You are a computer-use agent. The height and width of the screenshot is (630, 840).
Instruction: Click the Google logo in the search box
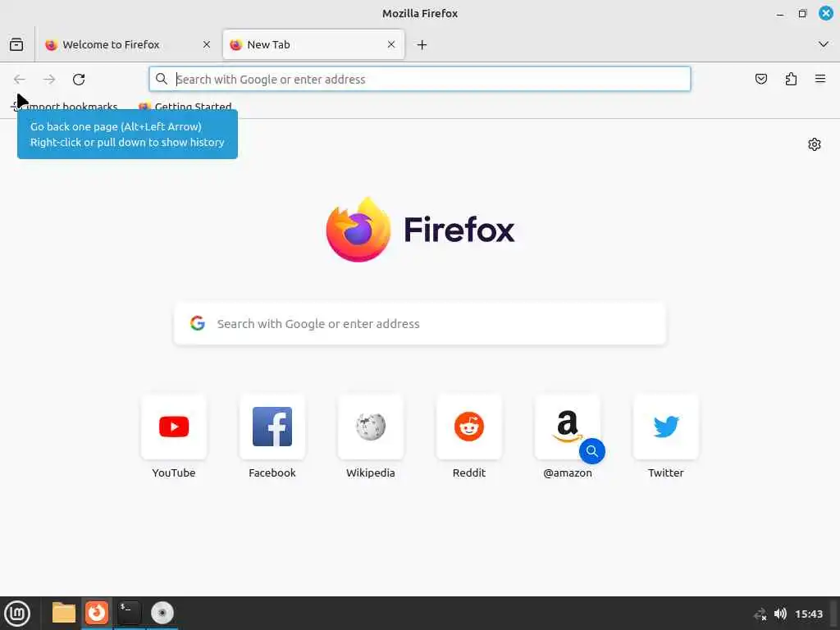[x=198, y=323]
